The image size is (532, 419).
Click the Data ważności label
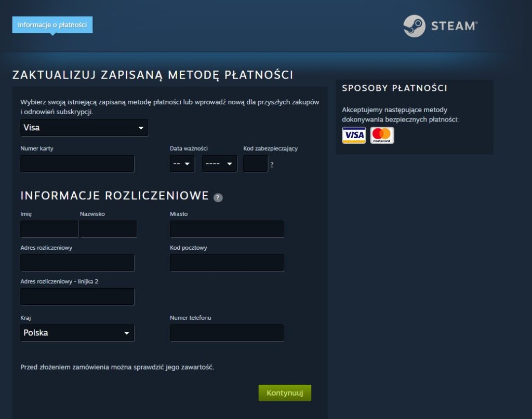click(x=189, y=148)
